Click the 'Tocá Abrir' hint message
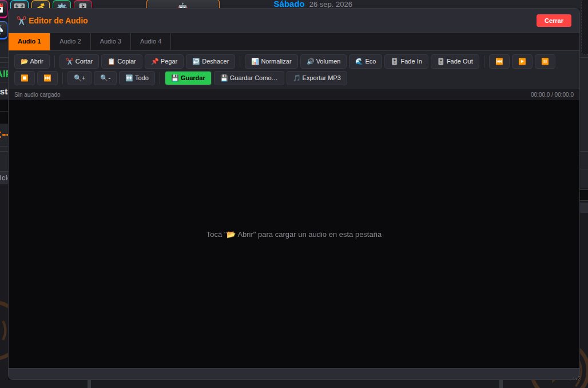Viewport: 588px width, 388px height. (293, 235)
